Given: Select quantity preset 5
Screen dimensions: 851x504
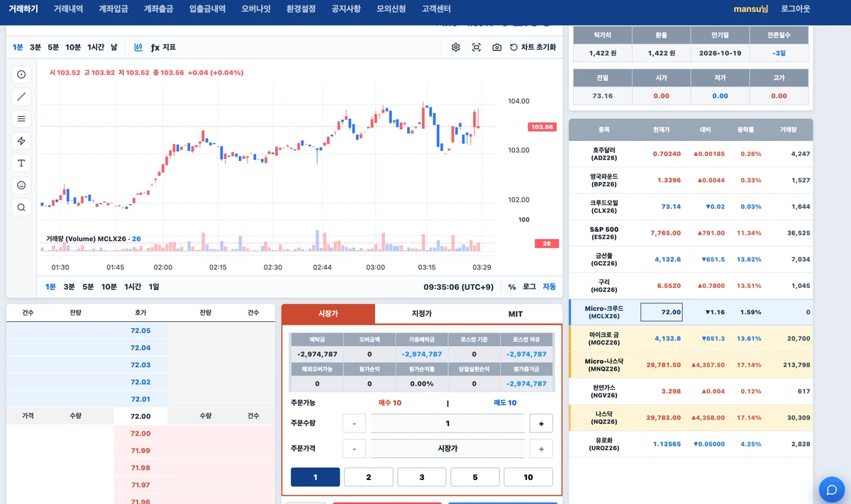Looking at the screenshot, I should (475, 477).
